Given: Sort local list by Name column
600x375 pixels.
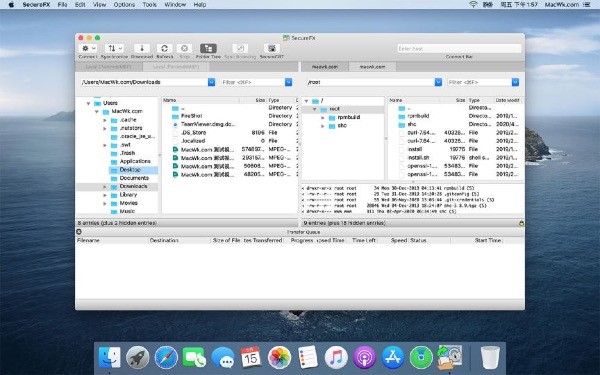Looking at the screenshot, I should tap(201, 100).
